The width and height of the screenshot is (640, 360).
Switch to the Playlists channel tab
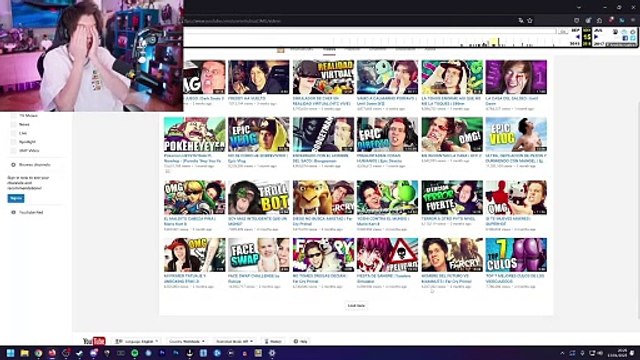pyautogui.click(x=352, y=49)
